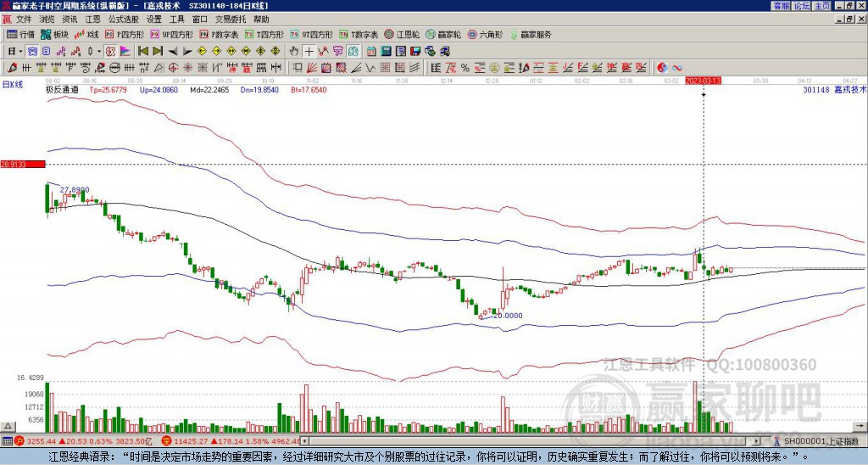Expand the candlestick style dropdown arrow
This screenshot has width=868, height=465.
[x=99, y=51]
